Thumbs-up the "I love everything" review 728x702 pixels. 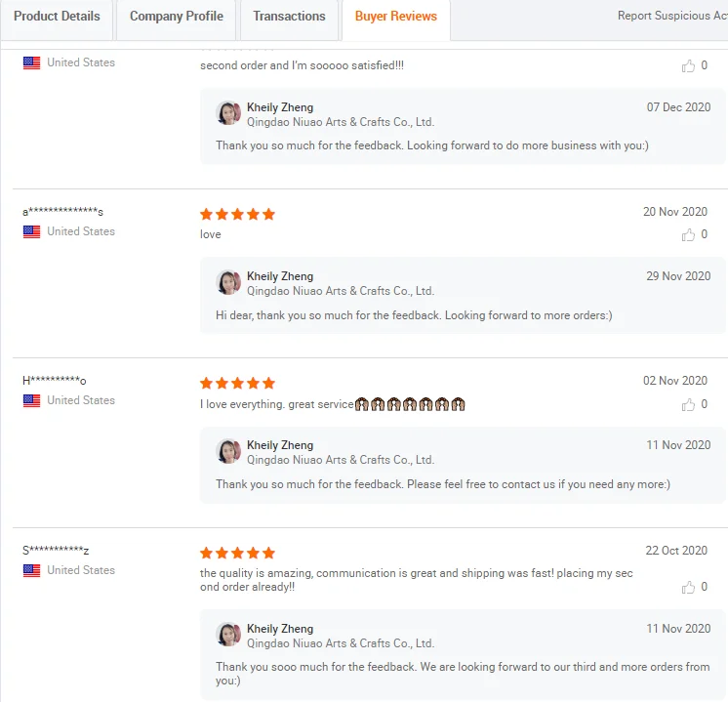(689, 404)
